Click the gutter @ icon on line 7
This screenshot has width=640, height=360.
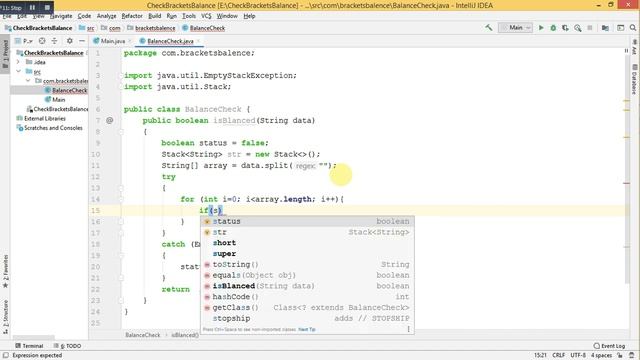tap(109, 120)
